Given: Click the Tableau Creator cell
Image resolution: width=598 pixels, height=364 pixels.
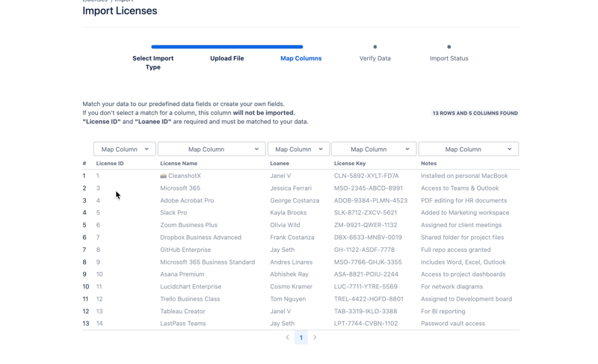Looking at the screenshot, I should [182, 311].
